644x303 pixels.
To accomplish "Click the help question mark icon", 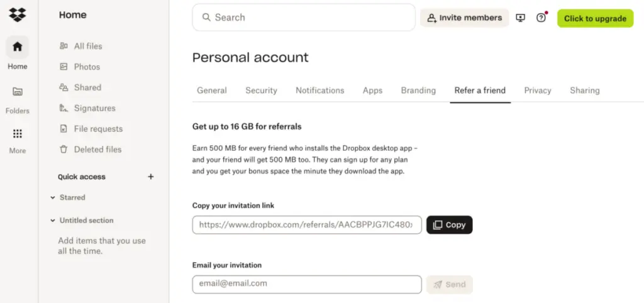I will 541,18.
